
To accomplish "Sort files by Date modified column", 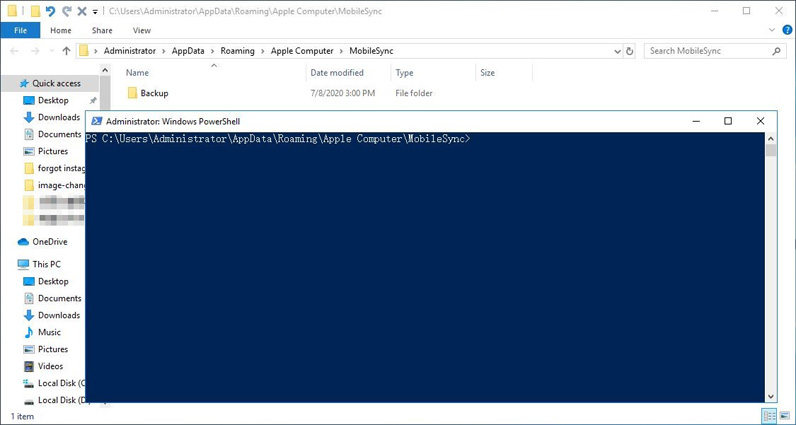I will [x=337, y=73].
